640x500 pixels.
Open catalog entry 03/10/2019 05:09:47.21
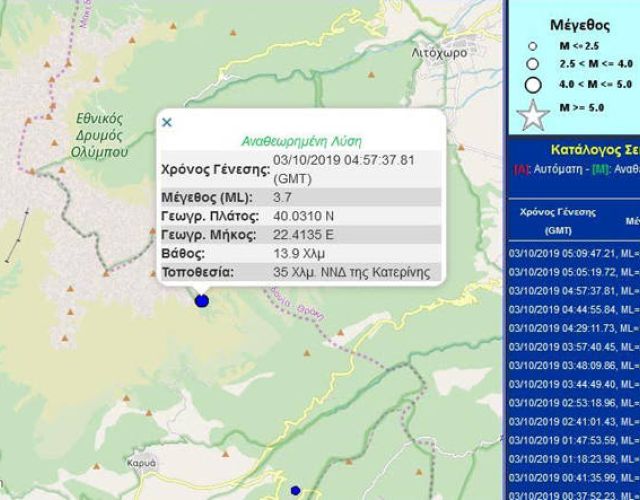pyautogui.click(x=574, y=255)
